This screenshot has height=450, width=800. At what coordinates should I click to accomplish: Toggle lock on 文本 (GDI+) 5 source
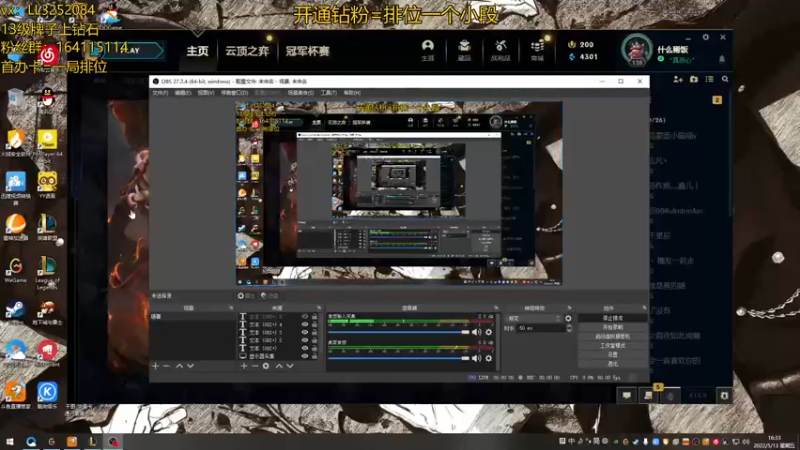pos(314,317)
